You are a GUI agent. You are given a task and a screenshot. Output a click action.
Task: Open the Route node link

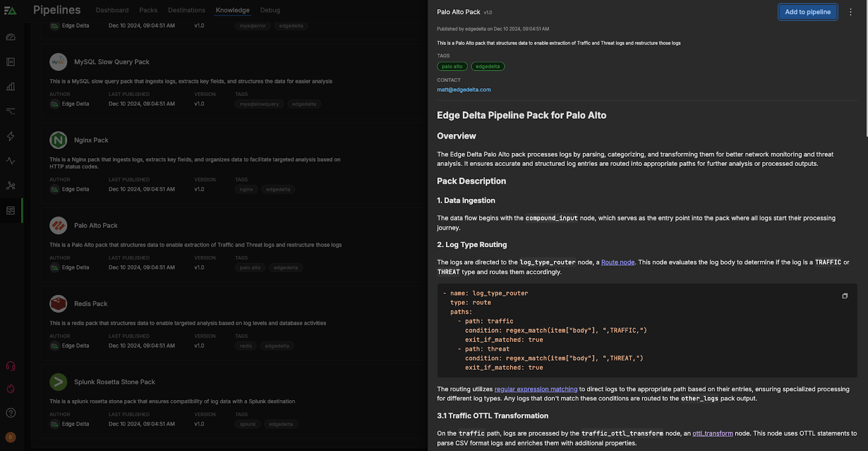pyautogui.click(x=617, y=262)
